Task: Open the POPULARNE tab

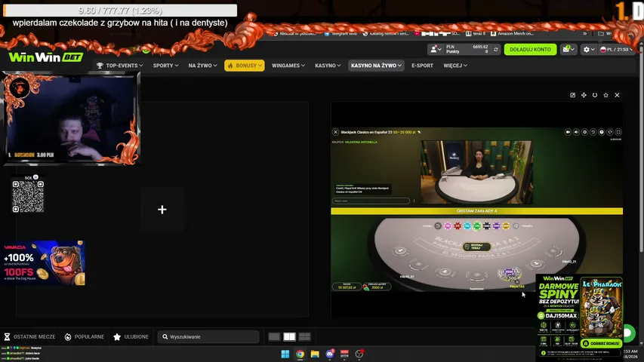Action: (x=85, y=336)
